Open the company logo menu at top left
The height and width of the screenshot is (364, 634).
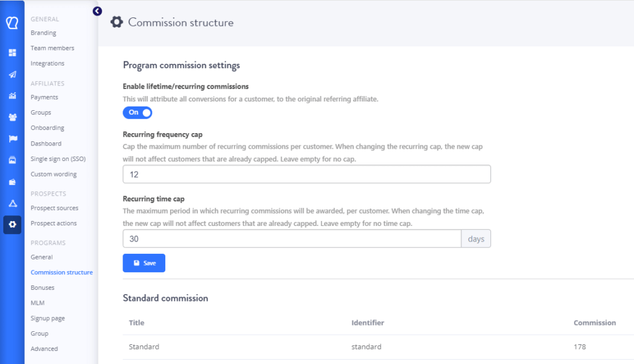pos(12,22)
